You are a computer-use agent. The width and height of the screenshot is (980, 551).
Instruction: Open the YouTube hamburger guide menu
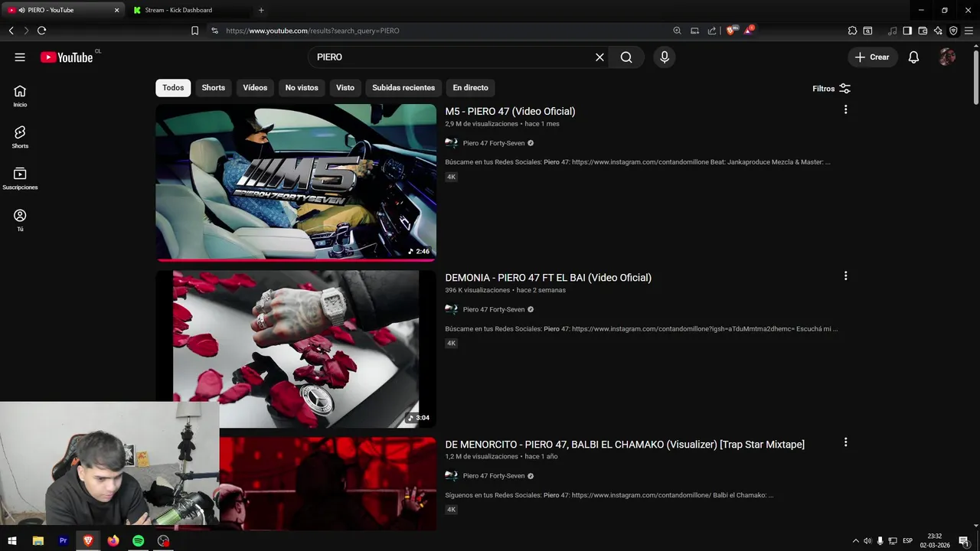click(20, 57)
